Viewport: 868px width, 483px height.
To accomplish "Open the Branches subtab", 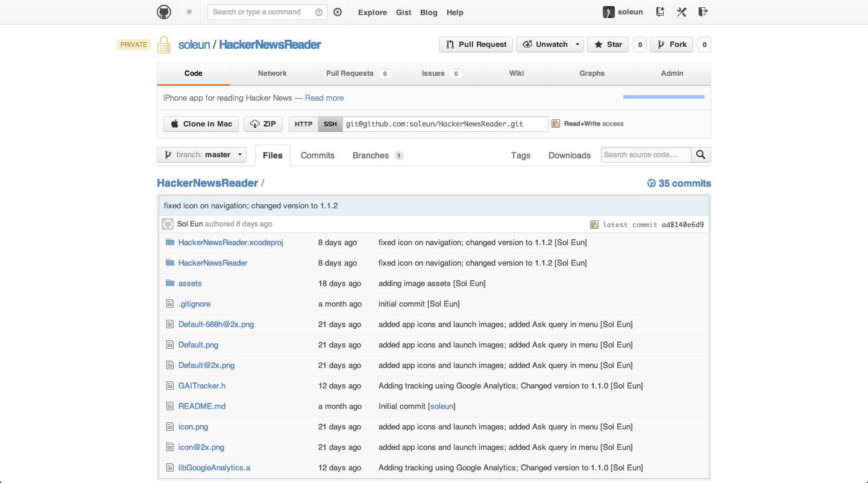I will (x=377, y=155).
